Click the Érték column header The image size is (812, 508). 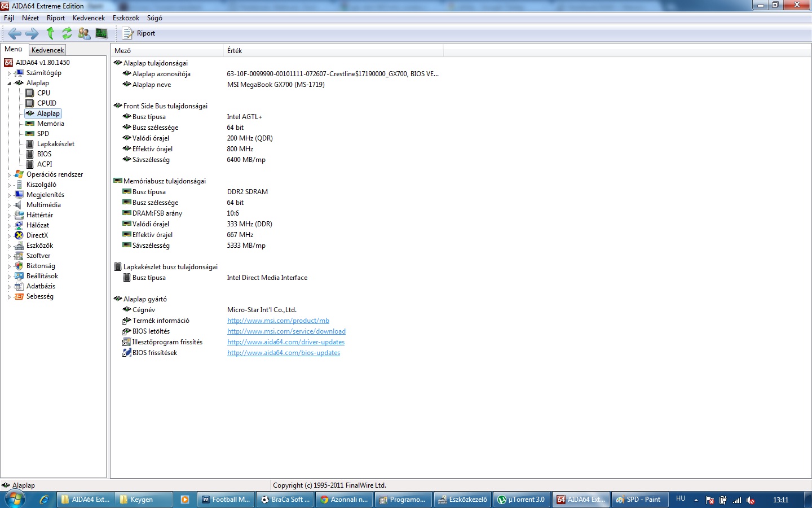click(x=334, y=51)
